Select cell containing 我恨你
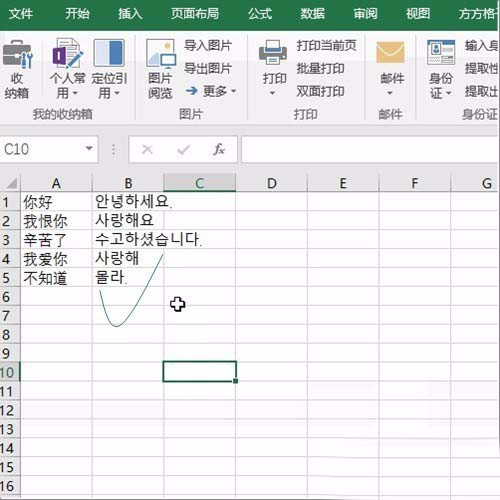 pyautogui.click(x=56, y=221)
